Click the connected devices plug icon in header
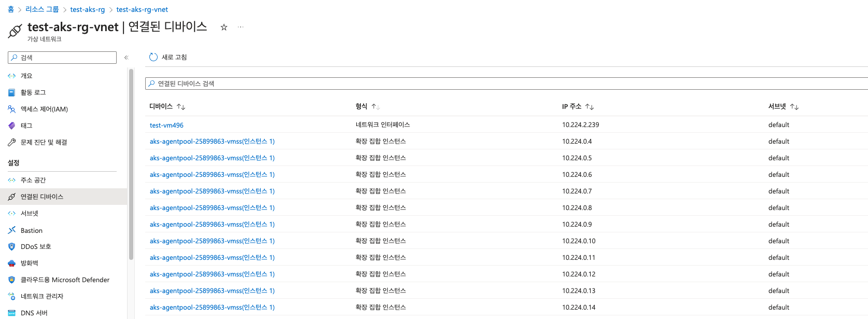Screen dimensions: 868x319 pyautogui.click(x=15, y=31)
